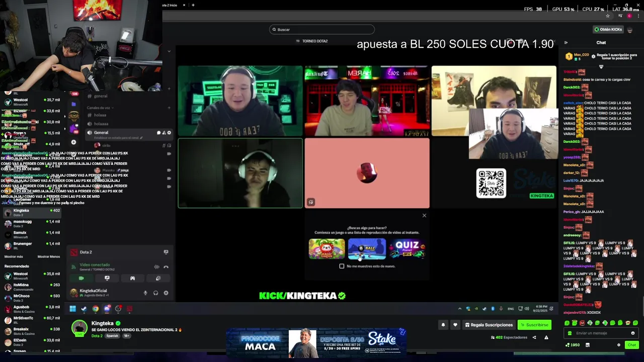Click Mostrar más in sidebar
The image size is (644, 362).
(x=14, y=256)
